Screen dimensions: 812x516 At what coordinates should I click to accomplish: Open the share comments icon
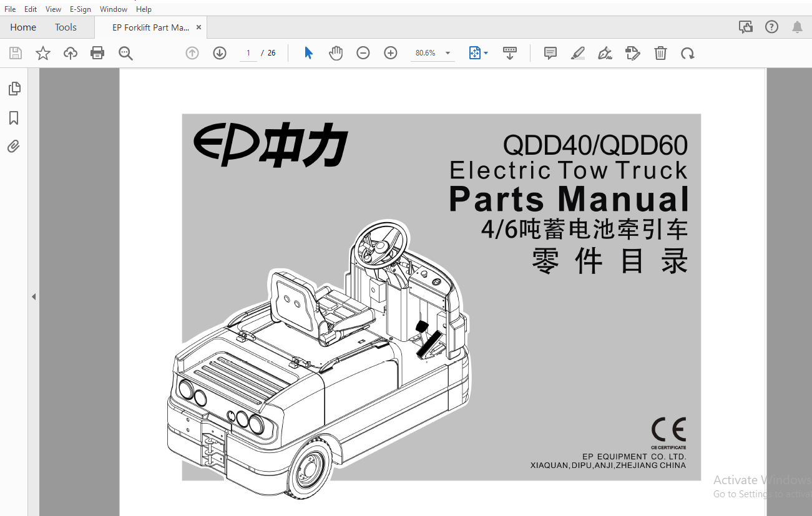(746, 27)
